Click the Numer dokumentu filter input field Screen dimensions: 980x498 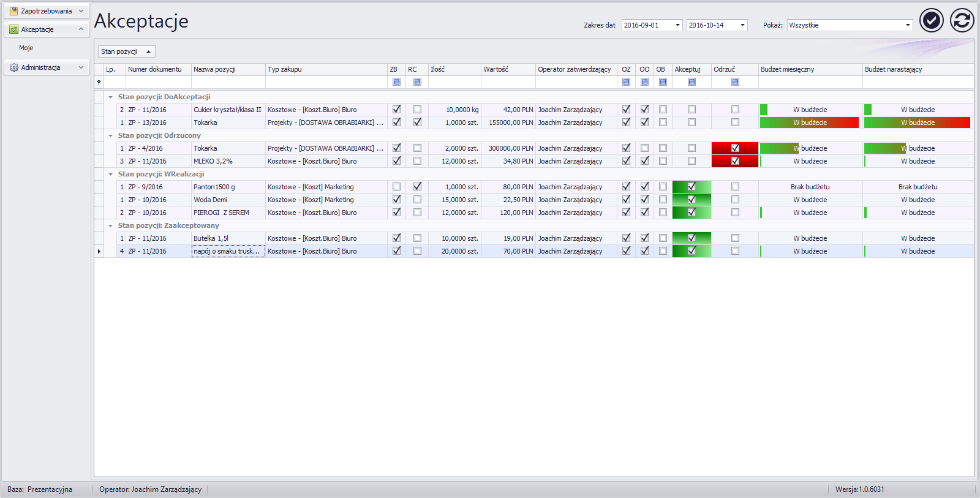point(159,82)
